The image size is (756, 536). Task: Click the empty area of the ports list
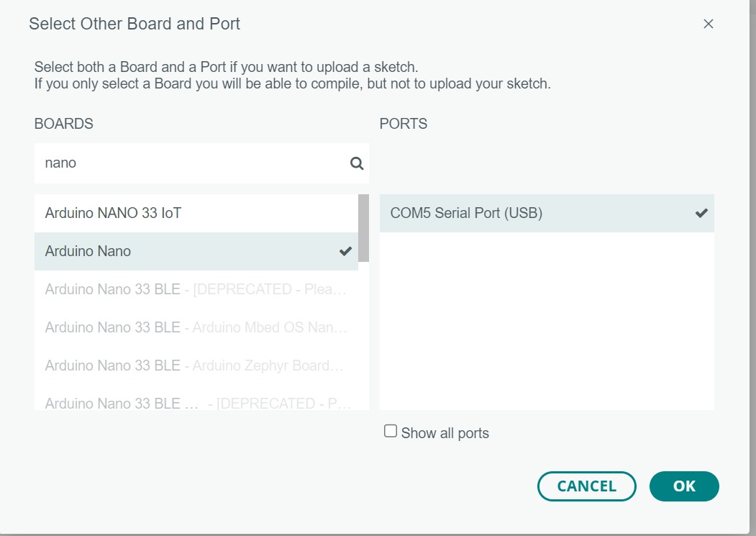tap(547, 324)
